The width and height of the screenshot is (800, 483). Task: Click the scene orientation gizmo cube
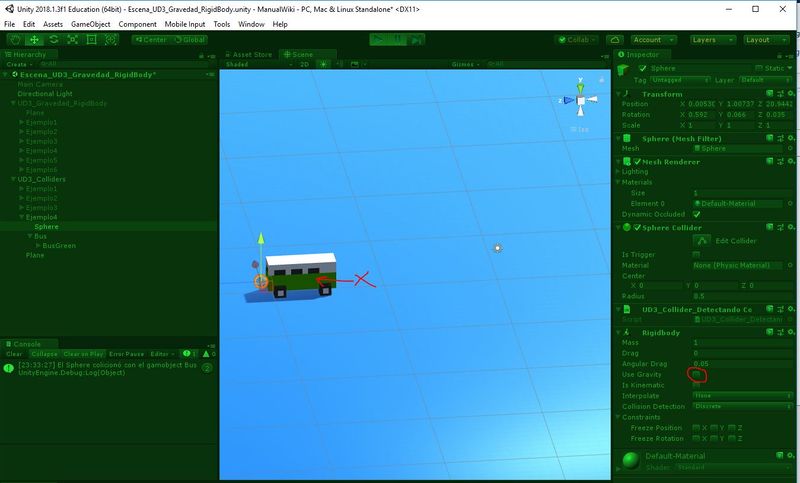pos(581,100)
